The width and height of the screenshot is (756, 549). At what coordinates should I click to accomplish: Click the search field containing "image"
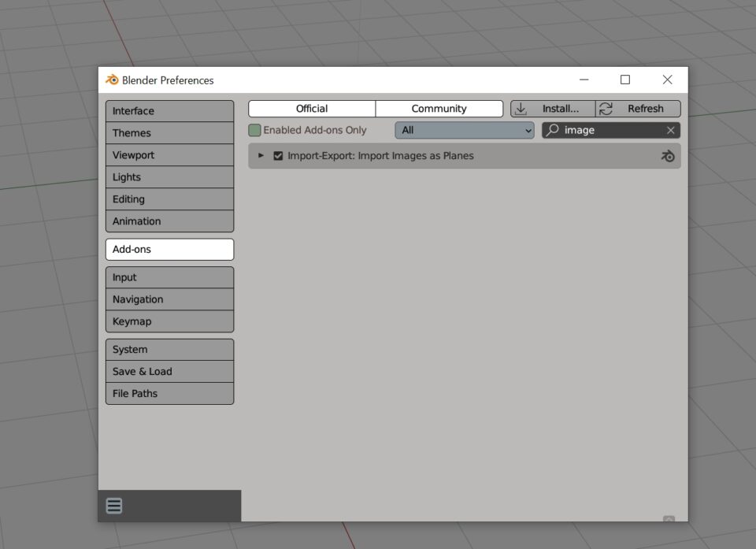click(610, 130)
